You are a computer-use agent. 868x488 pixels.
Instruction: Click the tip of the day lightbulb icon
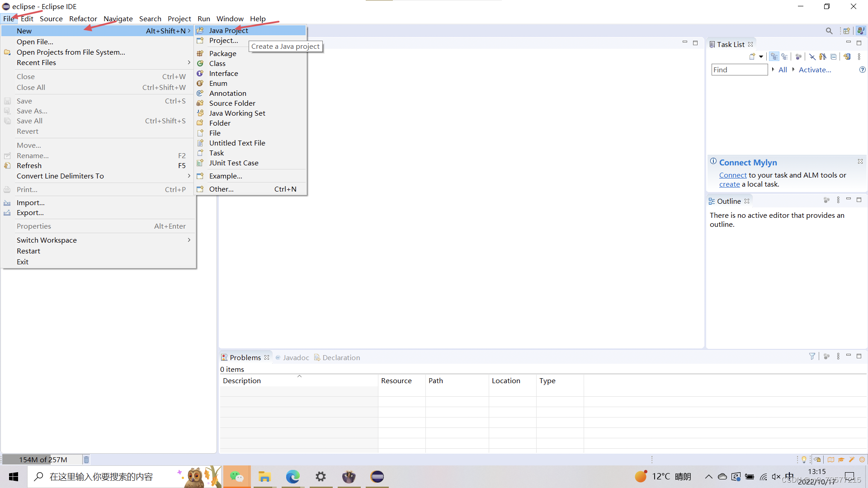pyautogui.click(x=804, y=460)
